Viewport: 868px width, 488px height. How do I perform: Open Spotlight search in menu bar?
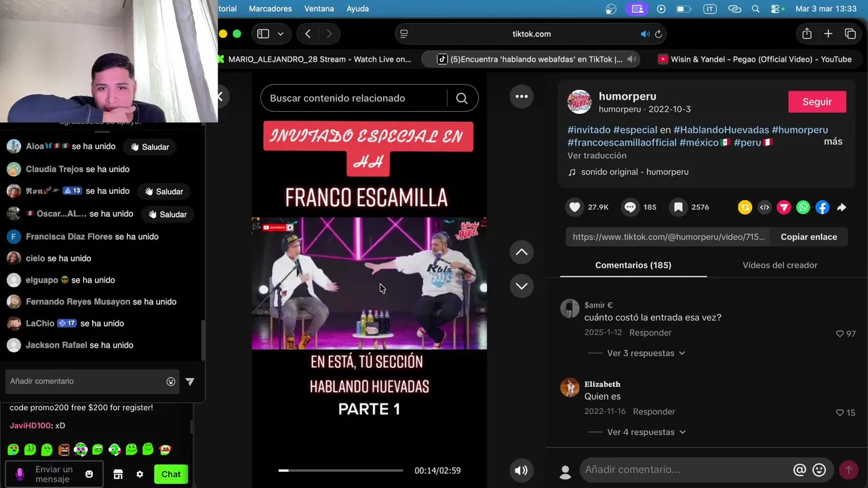755,9
